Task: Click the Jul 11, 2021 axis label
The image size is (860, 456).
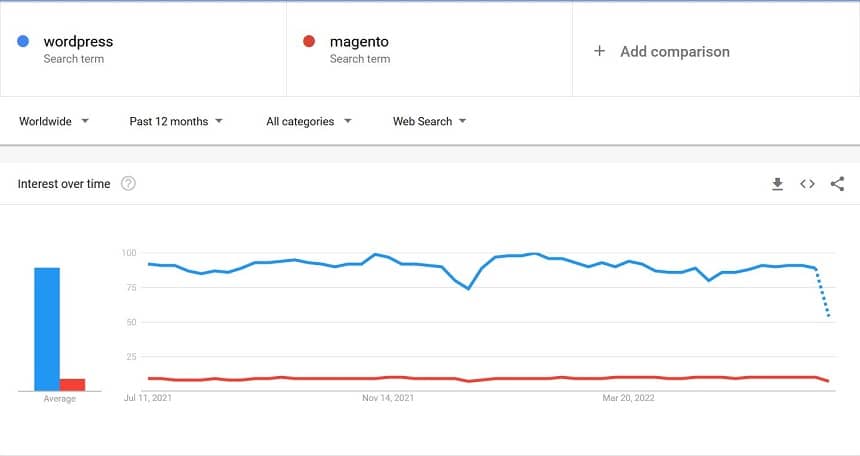Action: pos(148,398)
